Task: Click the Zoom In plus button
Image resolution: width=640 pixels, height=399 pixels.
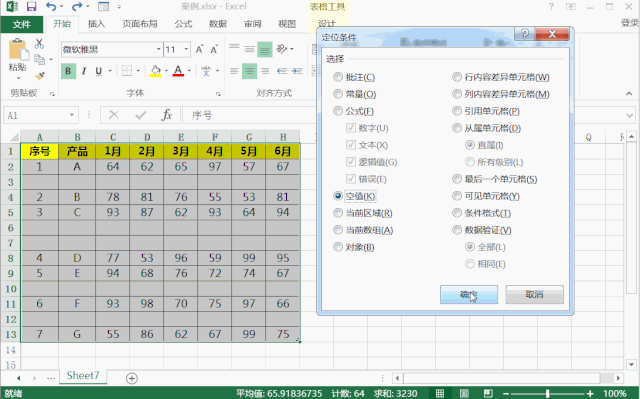Action: click(x=590, y=393)
